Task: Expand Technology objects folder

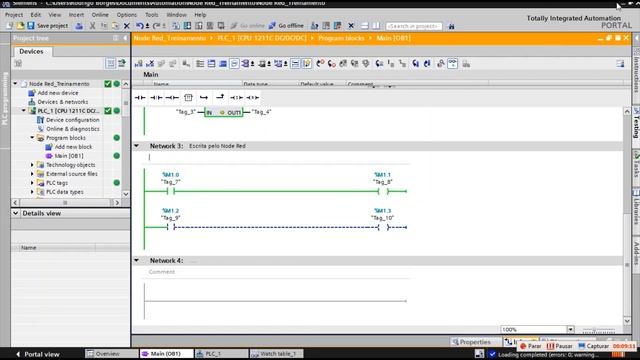Action: tap(32, 165)
